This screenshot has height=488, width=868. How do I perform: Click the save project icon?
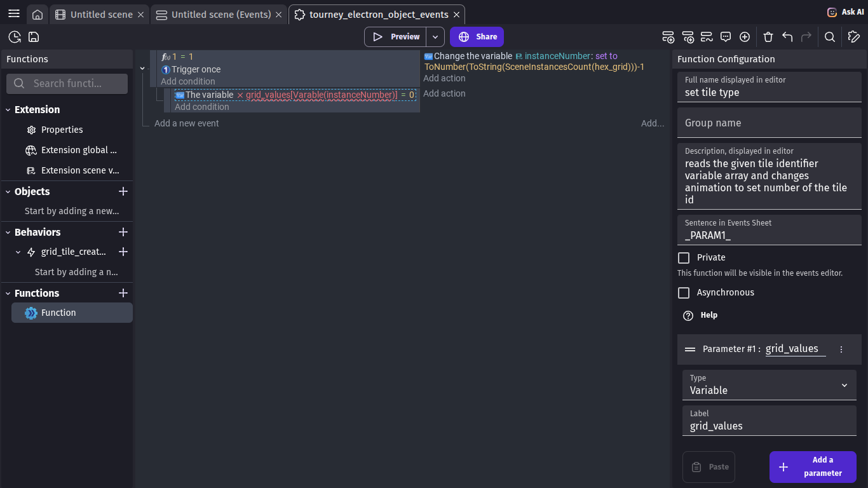[x=34, y=37]
